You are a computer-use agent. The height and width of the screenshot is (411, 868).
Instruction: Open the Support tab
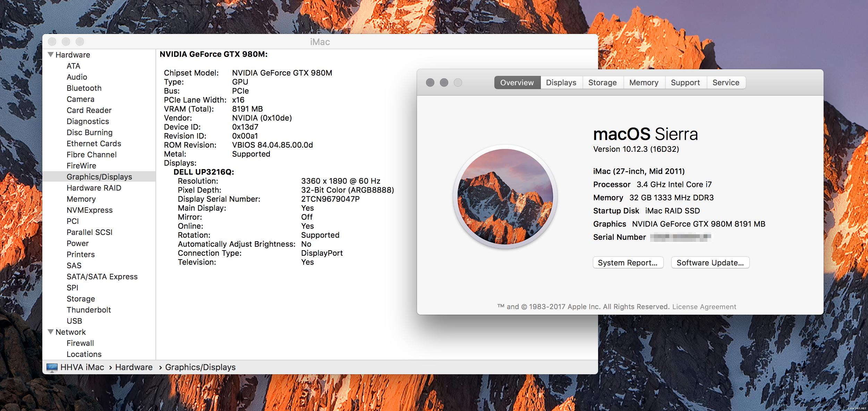click(x=685, y=82)
